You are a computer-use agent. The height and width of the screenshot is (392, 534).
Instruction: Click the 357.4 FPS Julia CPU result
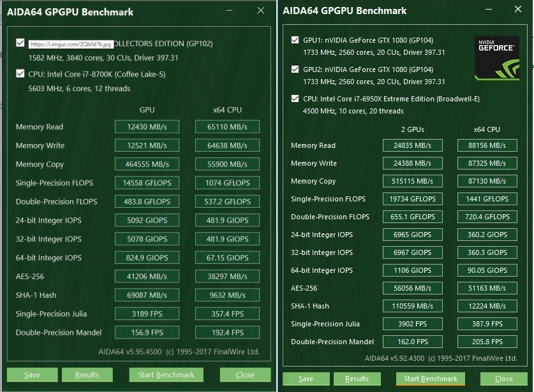[x=228, y=314]
